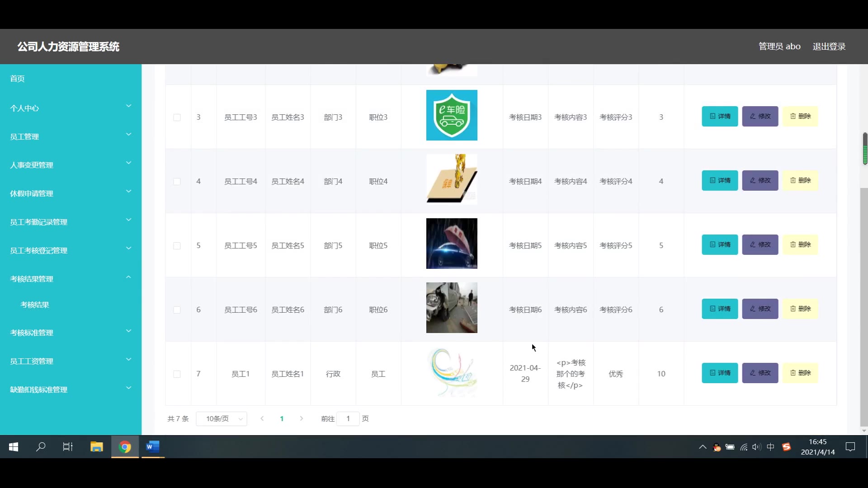The width and height of the screenshot is (868, 488).
Task: Edit the row 4 record
Action: coord(760,180)
